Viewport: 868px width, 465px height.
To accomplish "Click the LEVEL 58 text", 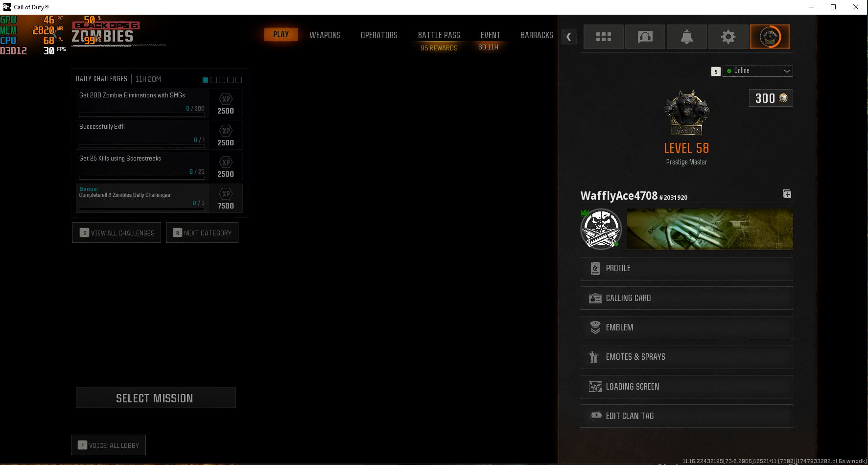I will tap(686, 148).
